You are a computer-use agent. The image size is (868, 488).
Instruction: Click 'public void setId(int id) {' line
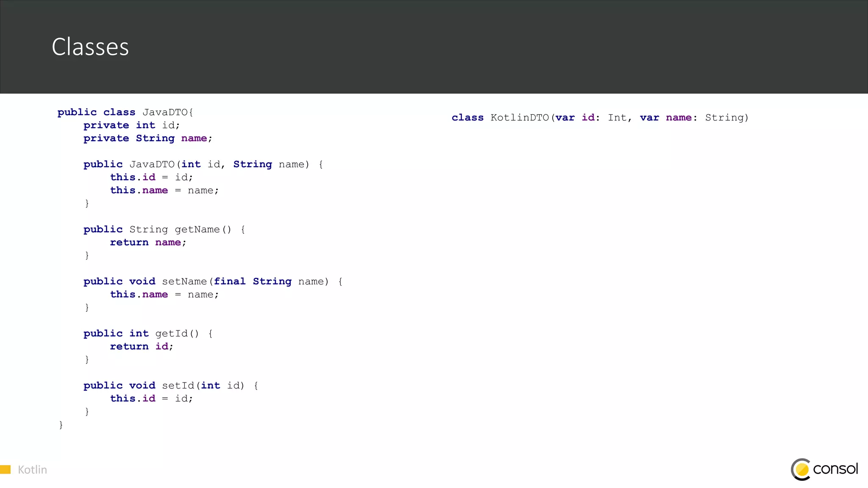click(171, 386)
